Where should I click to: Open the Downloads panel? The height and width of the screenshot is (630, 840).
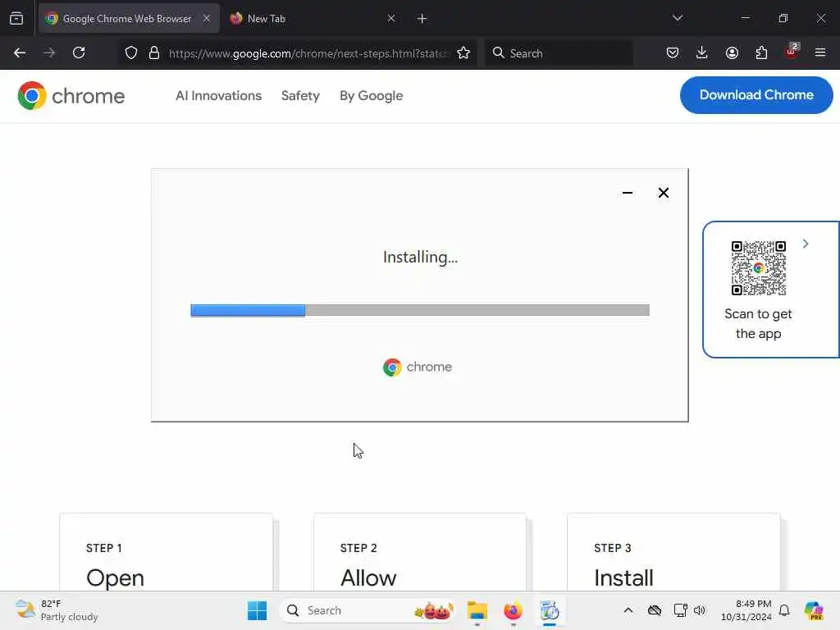[702, 52]
